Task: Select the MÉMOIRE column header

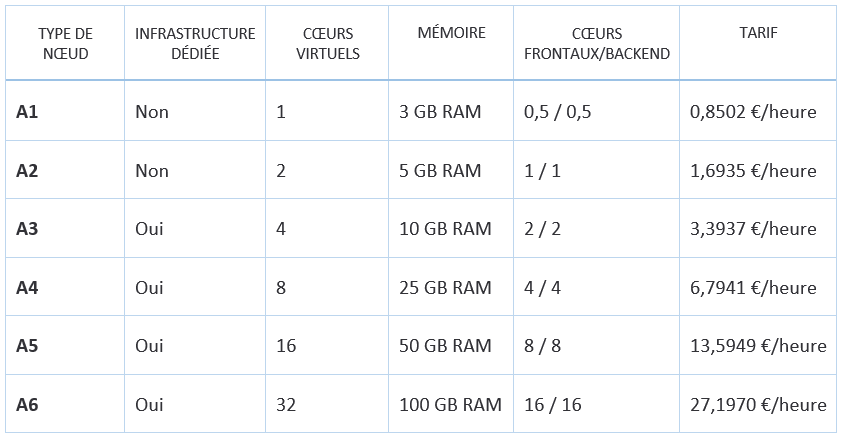Action: pyautogui.click(x=451, y=43)
